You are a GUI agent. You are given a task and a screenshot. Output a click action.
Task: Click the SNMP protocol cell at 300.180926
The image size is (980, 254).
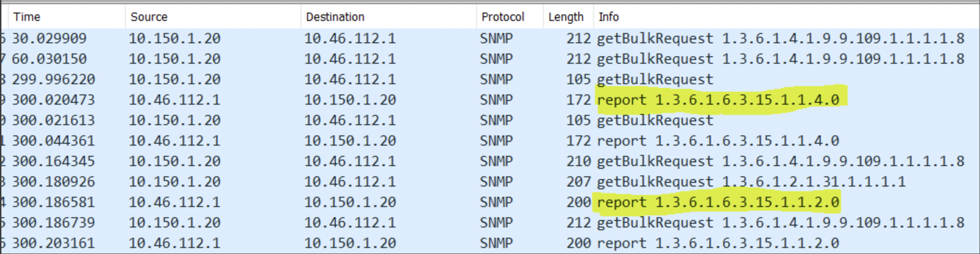click(496, 181)
